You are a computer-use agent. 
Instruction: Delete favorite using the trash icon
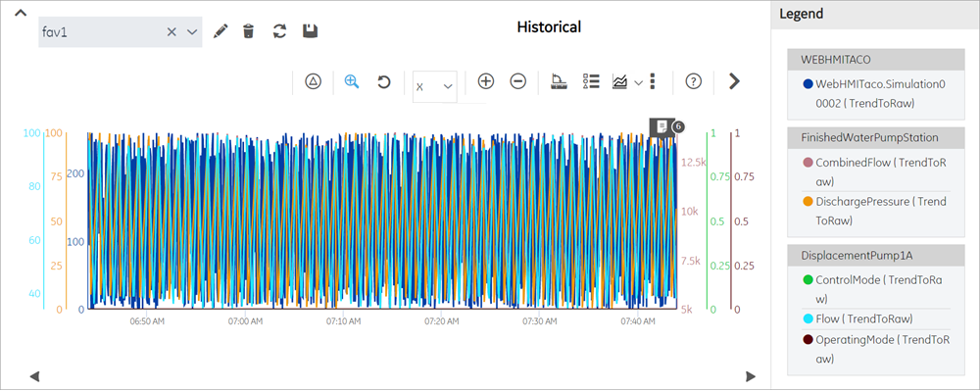(x=249, y=31)
